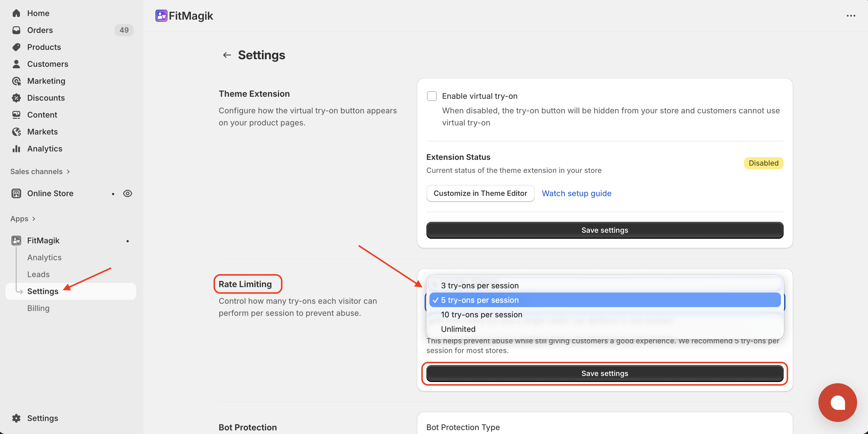Click the back arrow beside Settings heading

click(x=227, y=55)
